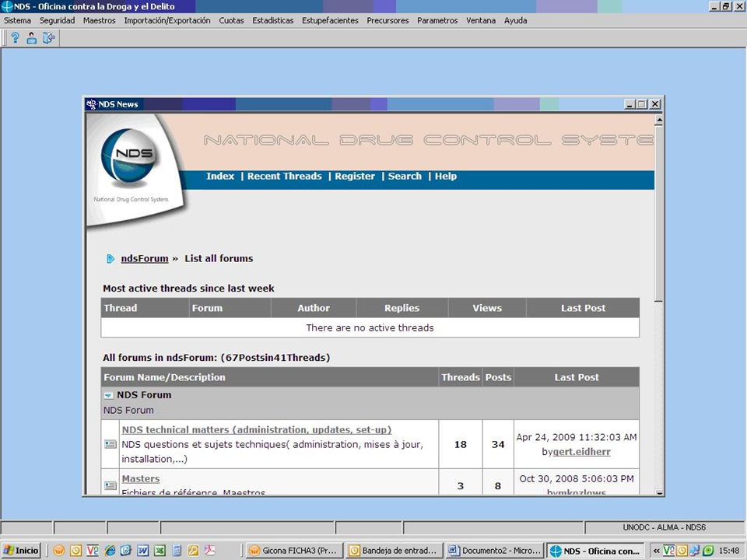Screen dimensions: 747x560
Task: Open the Parametros menu
Action: click(x=437, y=20)
